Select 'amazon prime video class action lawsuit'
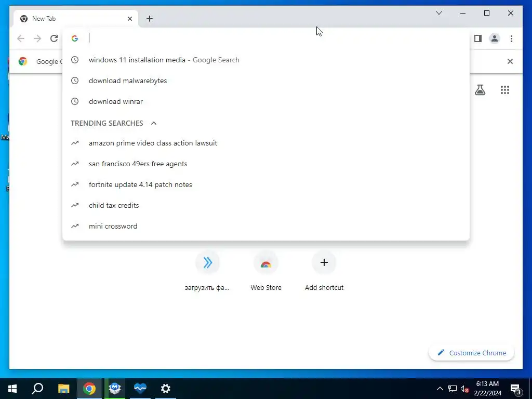532x399 pixels. (x=266, y=143)
